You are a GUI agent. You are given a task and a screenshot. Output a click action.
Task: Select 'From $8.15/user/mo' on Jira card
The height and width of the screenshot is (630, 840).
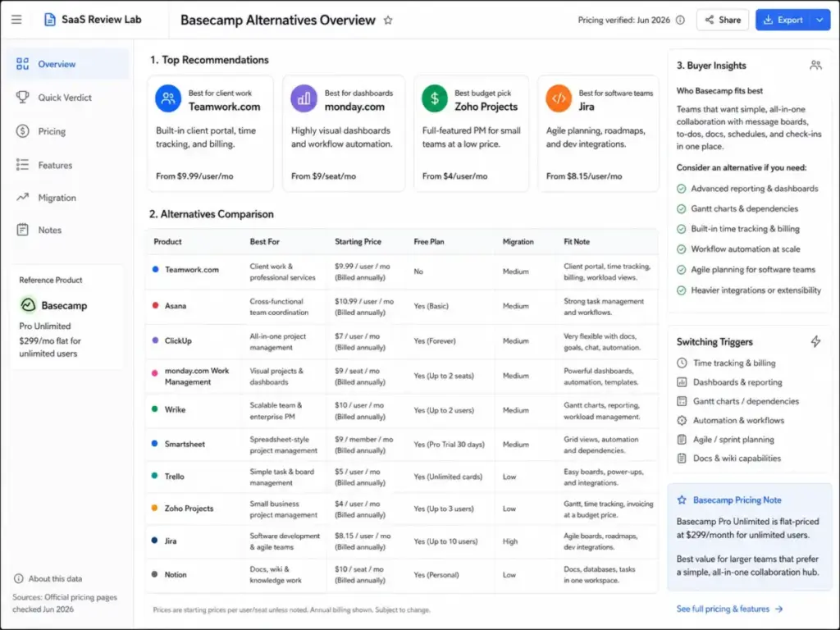pyautogui.click(x=584, y=176)
